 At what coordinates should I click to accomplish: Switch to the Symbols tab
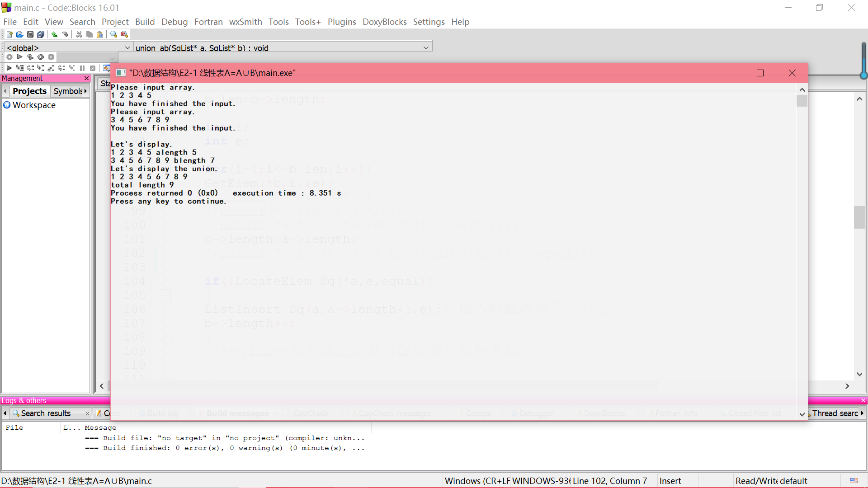[68, 91]
